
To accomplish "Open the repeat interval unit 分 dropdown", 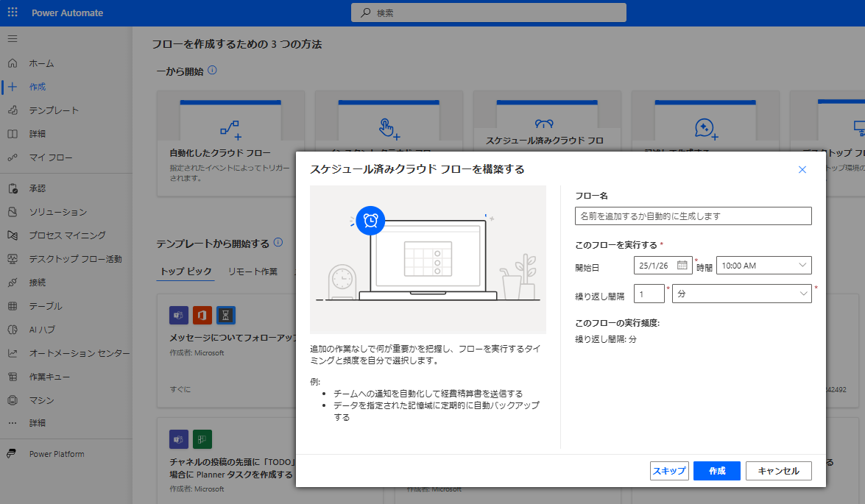I will coord(741,294).
